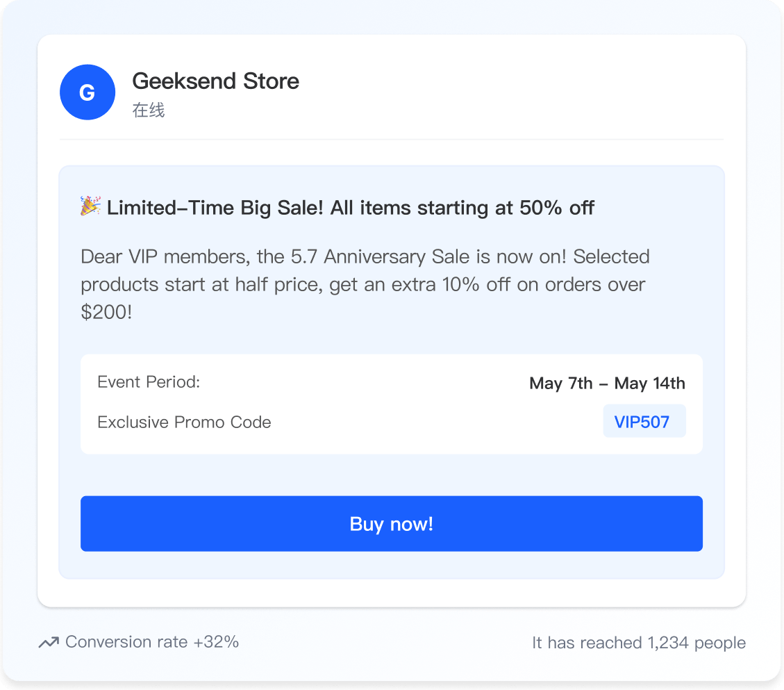Image resolution: width=784 pixels, height=690 pixels.
Task: Click the Conversion rate +32% text
Action: [152, 642]
